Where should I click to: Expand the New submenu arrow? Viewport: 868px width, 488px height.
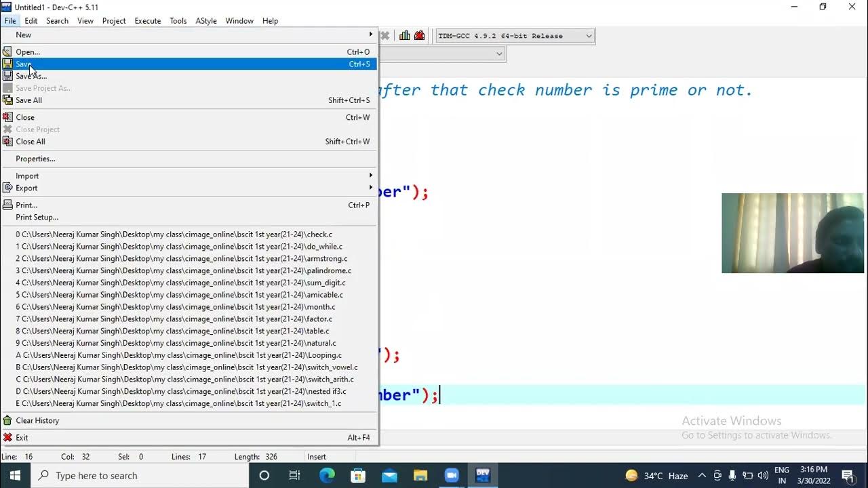pos(370,35)
